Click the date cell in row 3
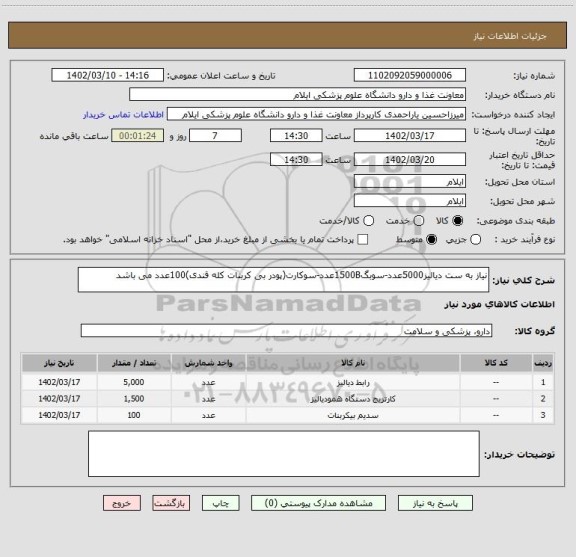This screenshot has width=576, height=557. pos(59,415)
